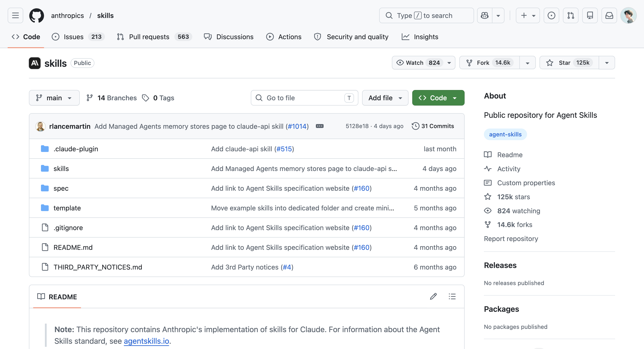
Task: Open the skills folder
Action: point(61,168)
